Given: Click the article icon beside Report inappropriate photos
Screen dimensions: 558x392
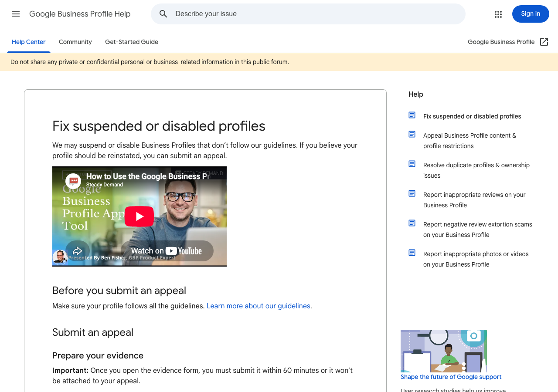Looking at the screenshot, I should tap(412, 253).
